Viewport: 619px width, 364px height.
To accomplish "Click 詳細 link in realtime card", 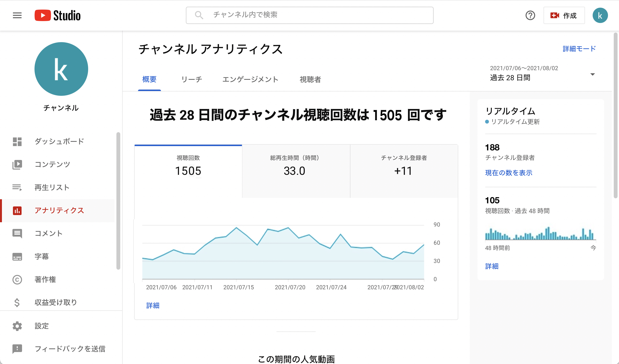I will coord(492,266).
